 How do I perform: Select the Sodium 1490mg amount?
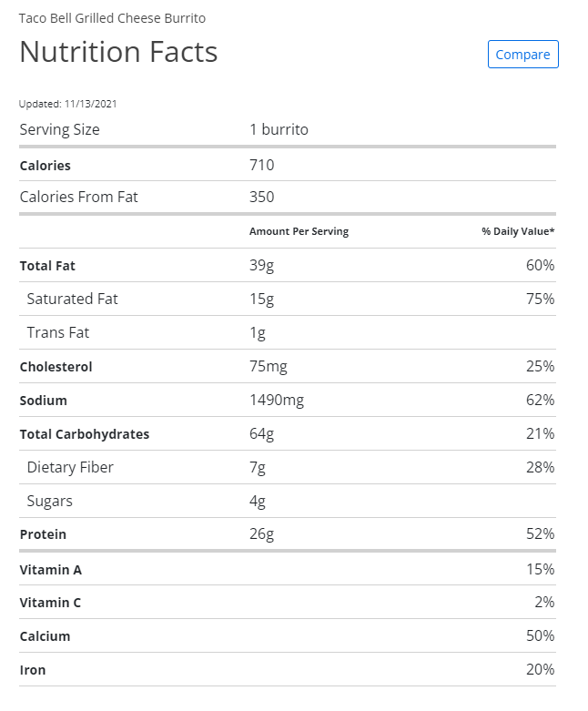(x=277, y=400)
